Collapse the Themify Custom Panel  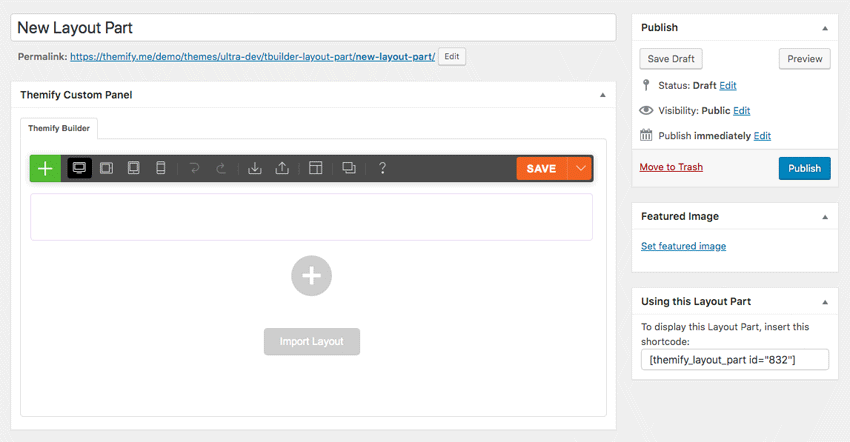coord(603,95)
